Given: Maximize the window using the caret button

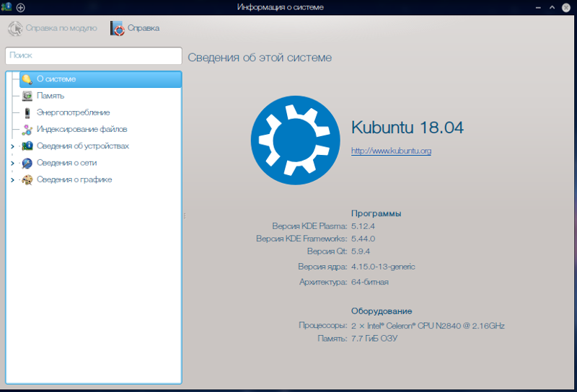Looking at the screenshot, I should tap(552, 7).
